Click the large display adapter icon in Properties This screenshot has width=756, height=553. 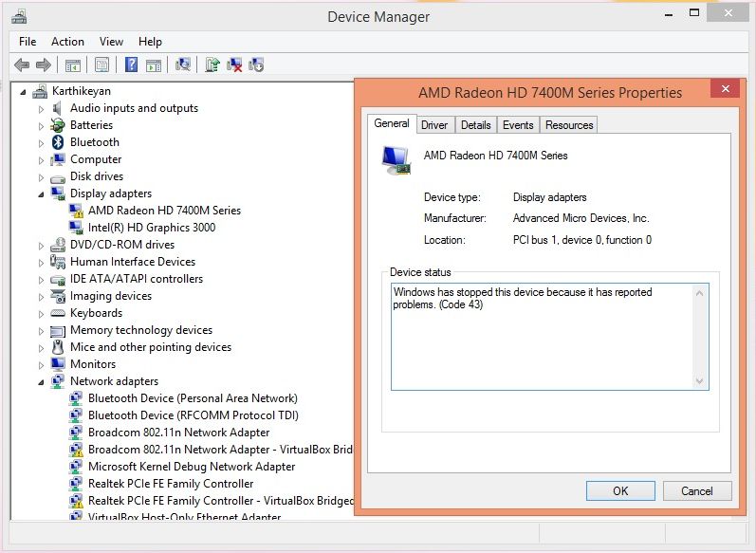(x=396, y=160)
